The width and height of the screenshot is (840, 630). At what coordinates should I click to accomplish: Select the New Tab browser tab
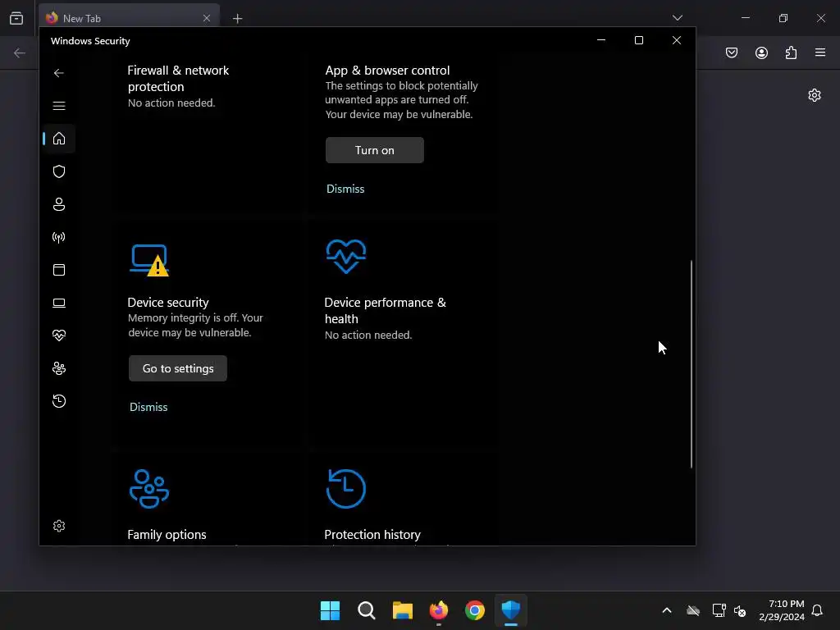129,18
